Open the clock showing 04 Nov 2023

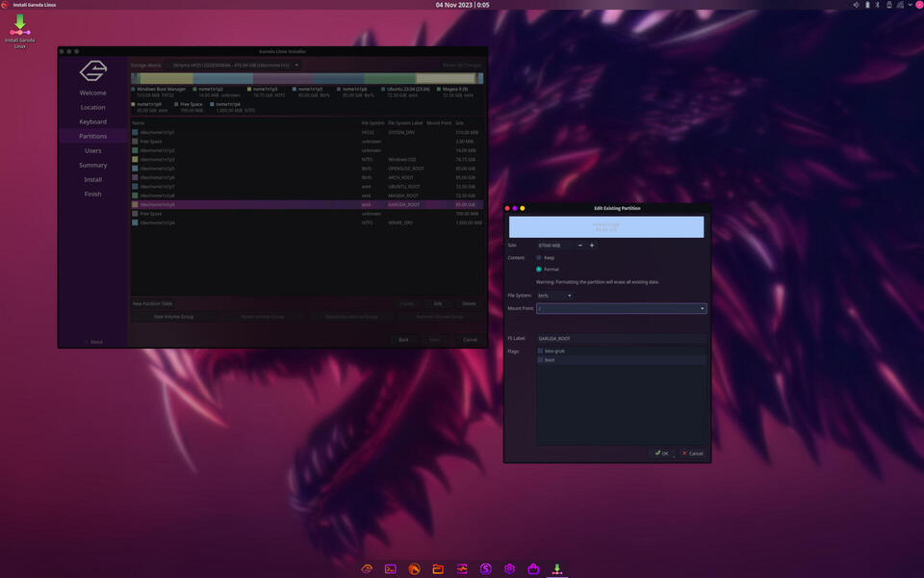463,5
